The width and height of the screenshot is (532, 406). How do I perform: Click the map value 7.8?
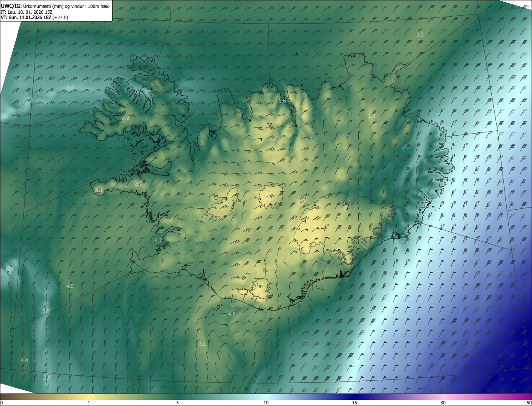(47, 378)
